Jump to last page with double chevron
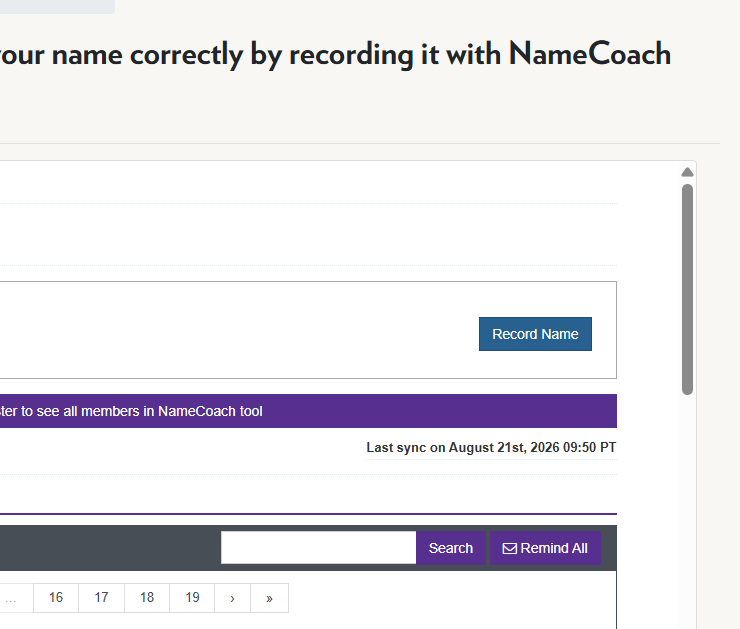The height and width of the screenshot is (629, 740). tap(269, 598)
